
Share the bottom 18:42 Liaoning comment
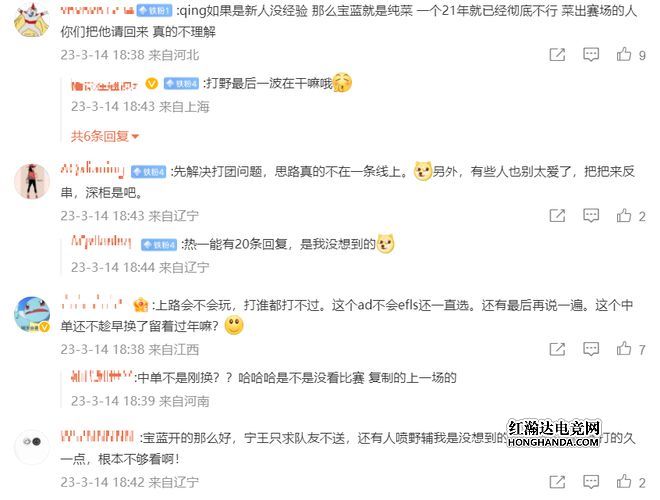(x=557, y=482)
